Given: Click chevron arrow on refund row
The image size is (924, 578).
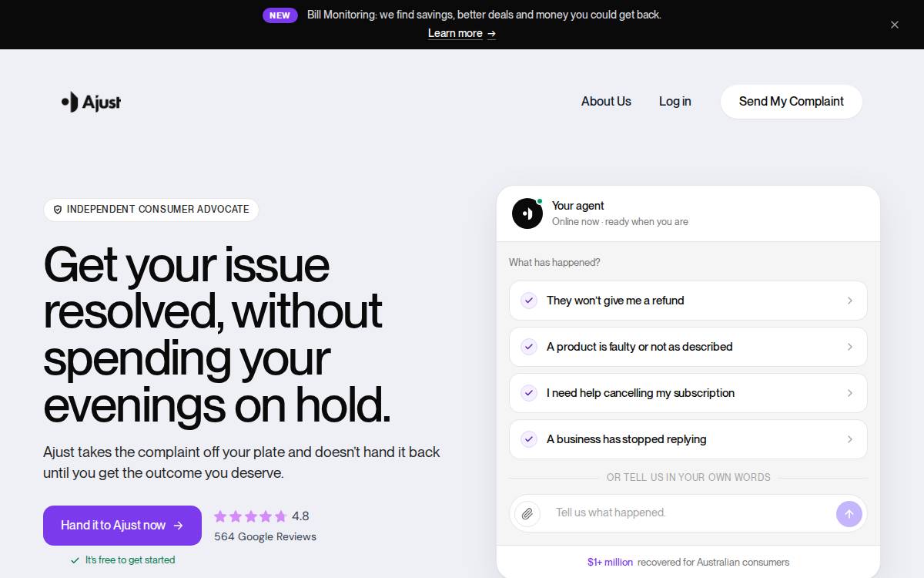Looking at the screenshot, I should tap(850, 301).
